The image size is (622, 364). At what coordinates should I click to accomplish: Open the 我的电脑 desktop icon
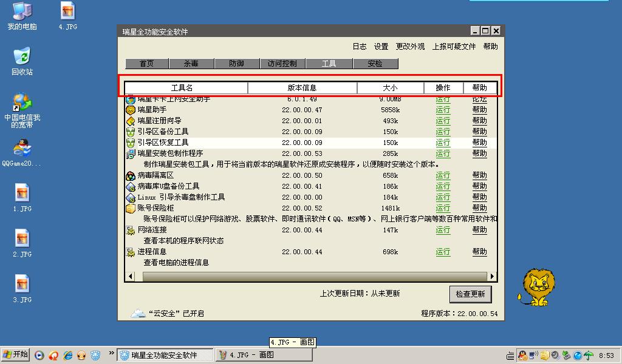coord(22,16)
